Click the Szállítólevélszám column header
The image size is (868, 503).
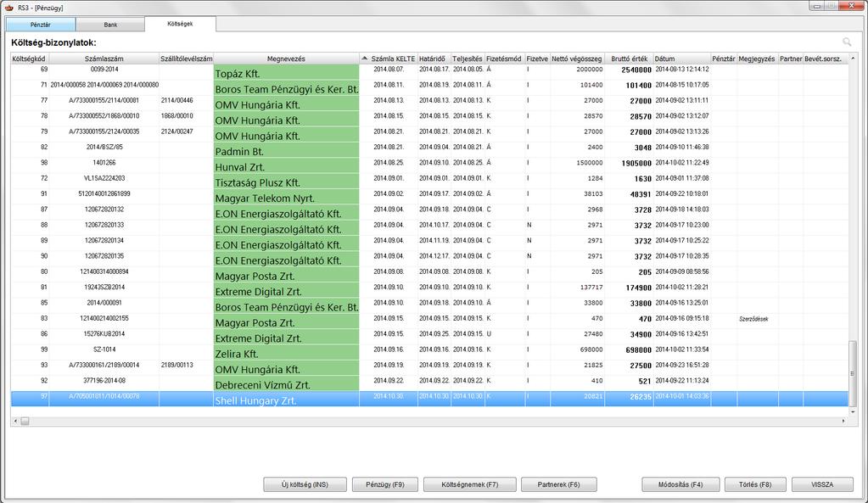(x=187, y=59)
